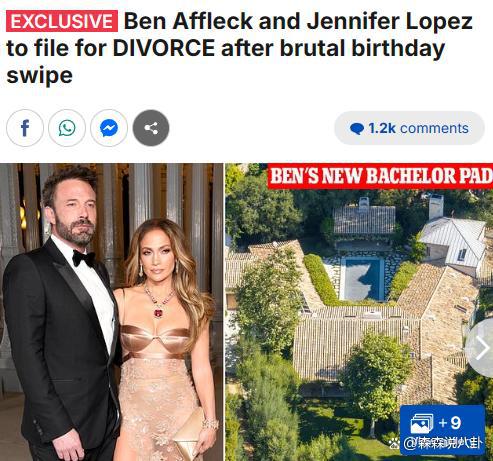Click the word DIVORCE in the headline
The height and width of the screenshot is (461, 493).
[x=164, y=48]
